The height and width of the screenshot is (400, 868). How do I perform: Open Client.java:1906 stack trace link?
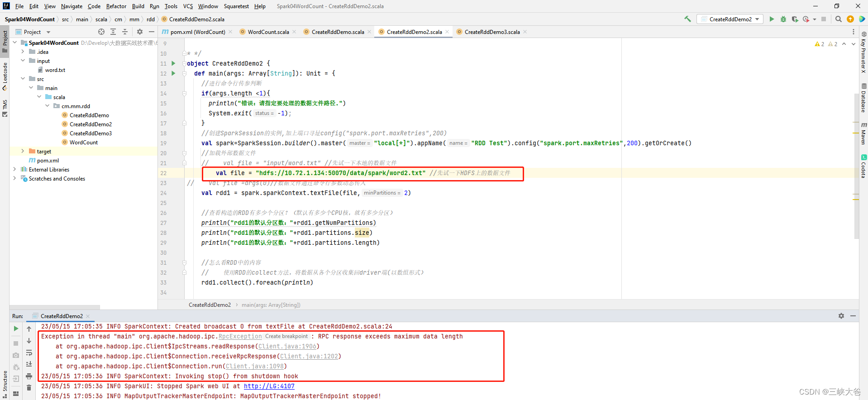coord(287,346)
